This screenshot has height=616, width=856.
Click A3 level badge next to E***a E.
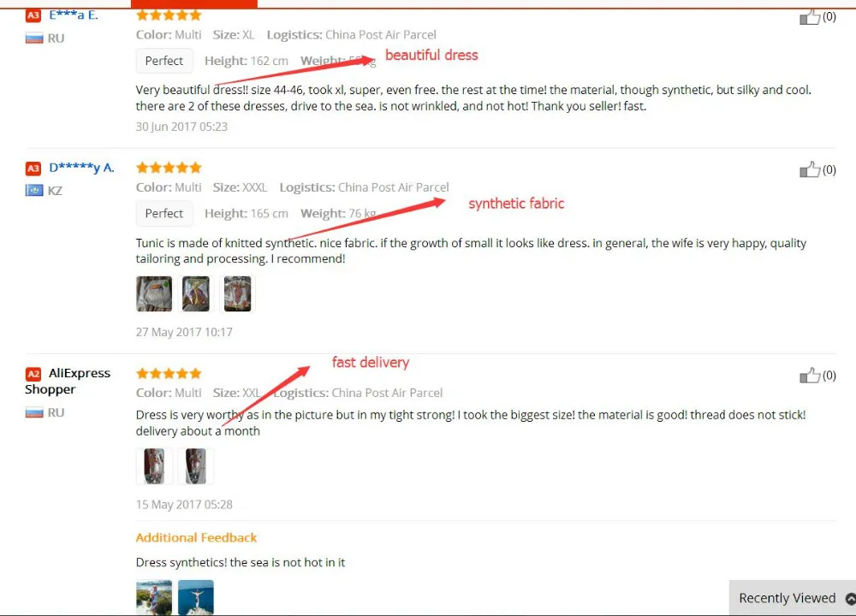33,15
